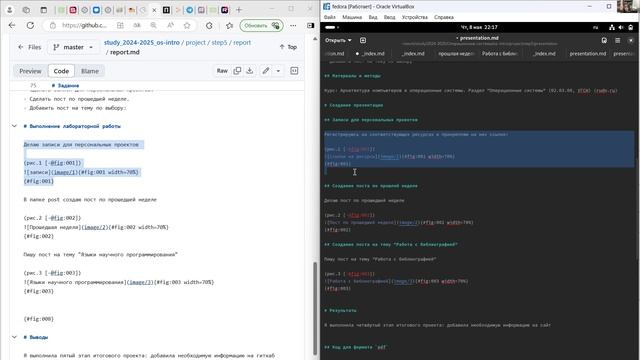Click the image/1 link in editor
Screen dimensions: 640x360
[389, 157]
